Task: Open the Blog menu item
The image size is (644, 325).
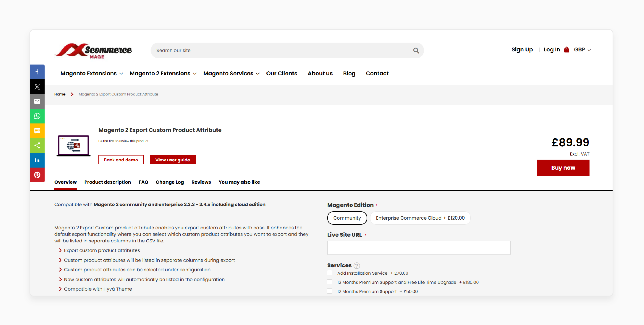Action: coord(349,73)
